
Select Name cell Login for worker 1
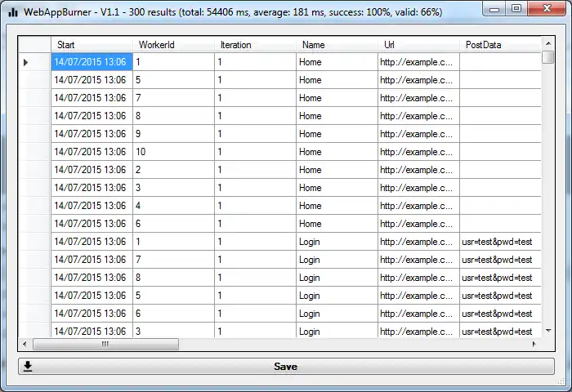coord(337,242)
